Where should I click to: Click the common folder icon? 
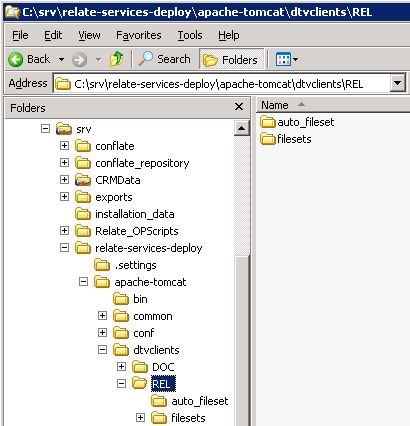tap(121, 316)
